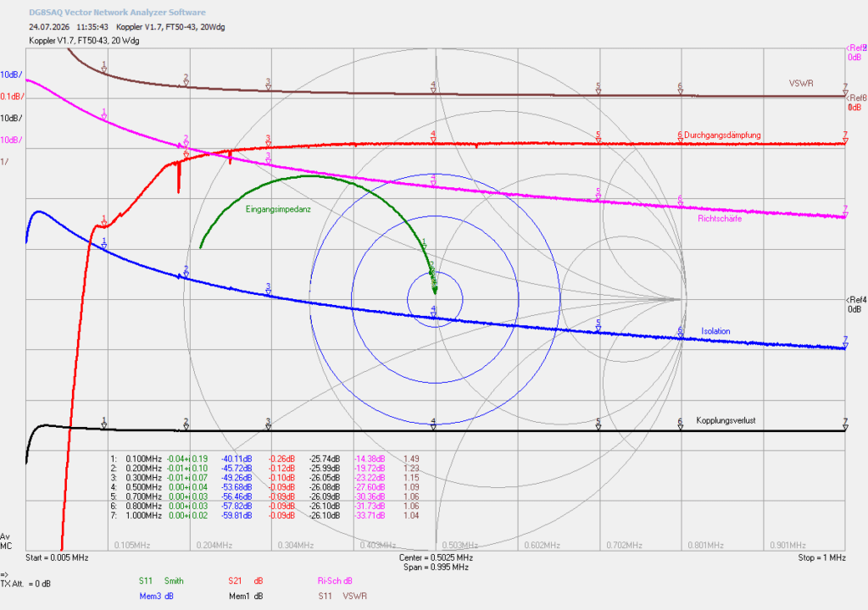Click marker 7 on the blue Isolation trace

[845, 342]
